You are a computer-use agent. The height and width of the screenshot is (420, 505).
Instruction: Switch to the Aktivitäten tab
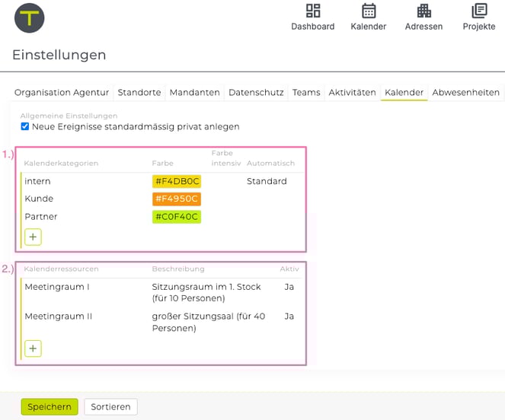pyautogui.click(x=352, y=93)
